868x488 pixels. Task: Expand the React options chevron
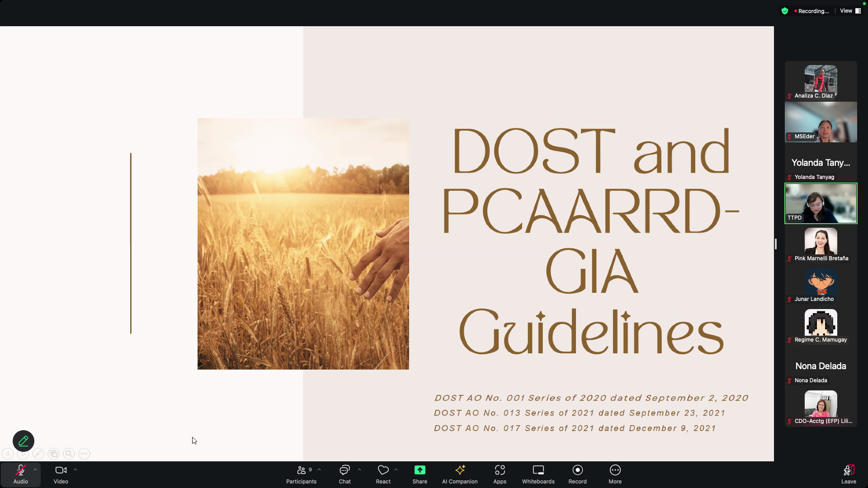pos(396,470)
